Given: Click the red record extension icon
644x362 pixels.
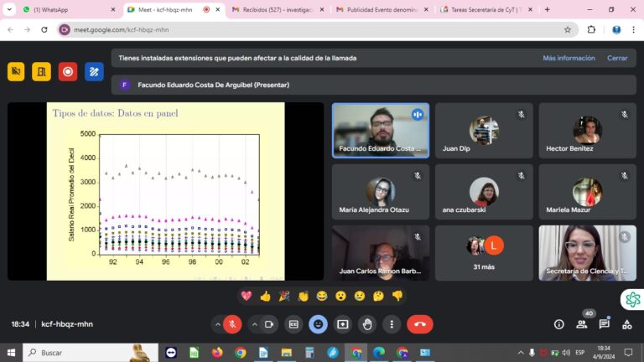Looking at the screenshot, I should click(68, 72).
